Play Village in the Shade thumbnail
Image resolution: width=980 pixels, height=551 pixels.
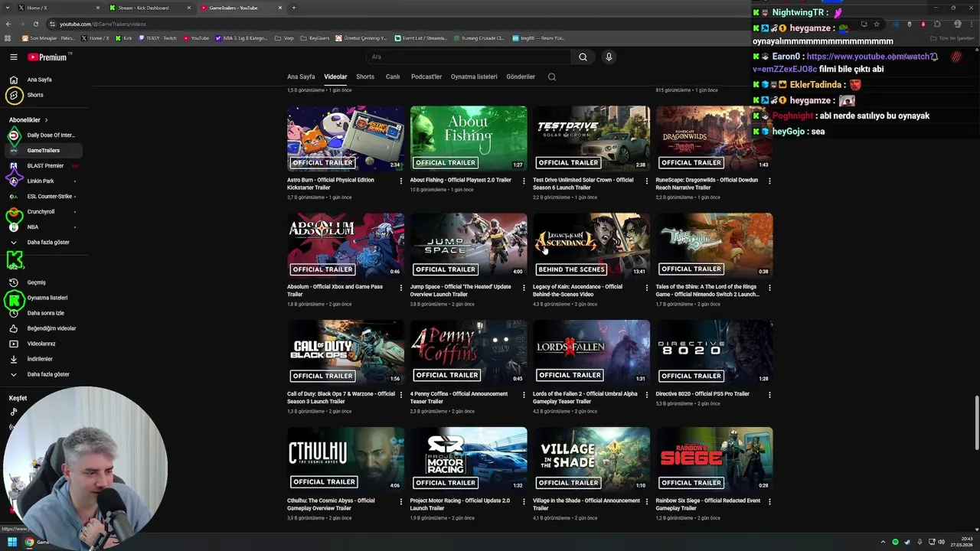click(x=591, y=459)
